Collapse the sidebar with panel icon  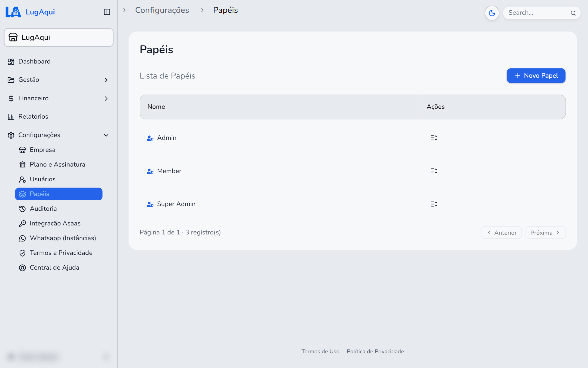pos(107,12)
